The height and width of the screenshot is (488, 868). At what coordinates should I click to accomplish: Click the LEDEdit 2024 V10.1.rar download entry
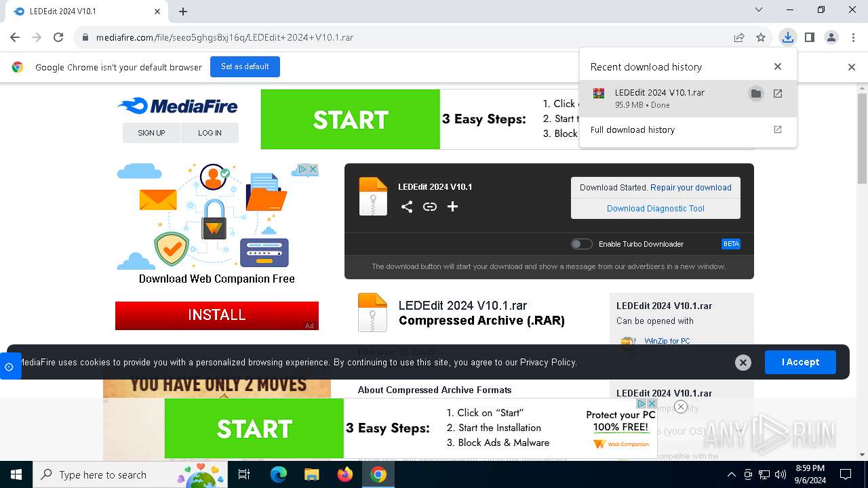click(688, 98)
